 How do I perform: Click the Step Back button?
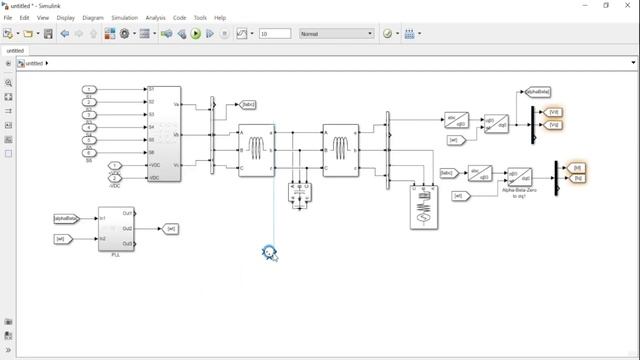pos(182,34)
